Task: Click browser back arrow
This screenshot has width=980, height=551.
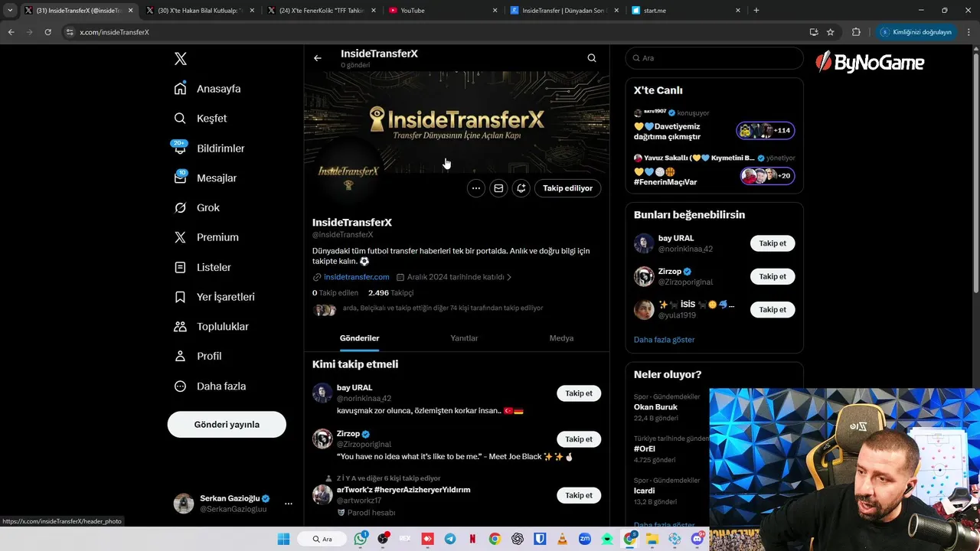Action: [x=11, y=32]
